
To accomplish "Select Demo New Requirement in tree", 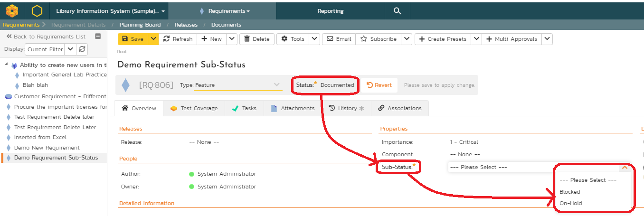I will coord(47,148).
